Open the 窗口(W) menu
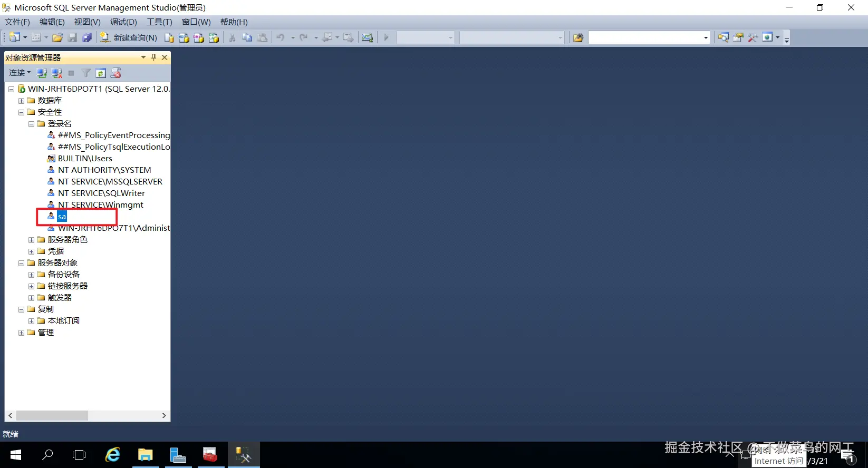868x468 pixels. [196, 22]
